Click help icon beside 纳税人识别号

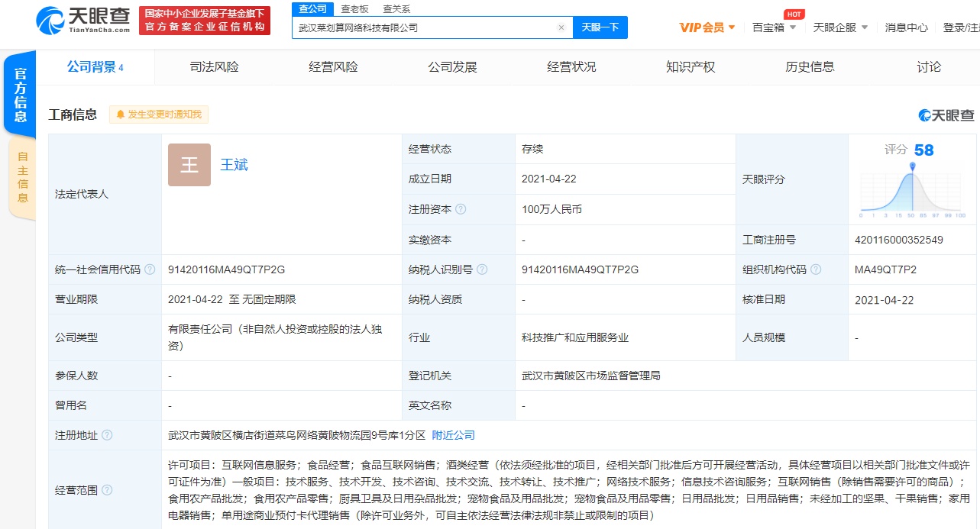click(x=482, y=269)
